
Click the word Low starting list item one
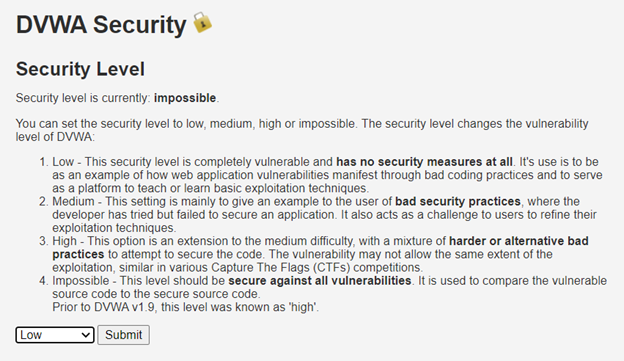[63, 162]
